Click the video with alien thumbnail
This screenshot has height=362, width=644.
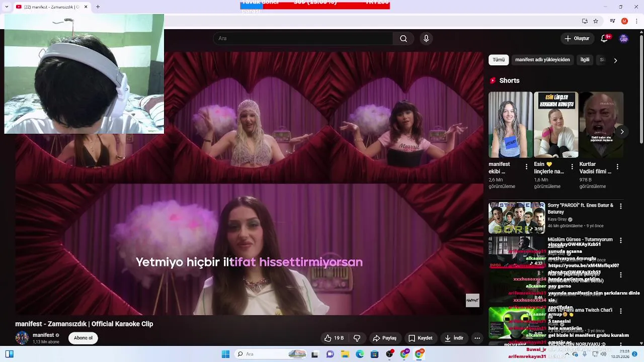(x=517, y=323)
